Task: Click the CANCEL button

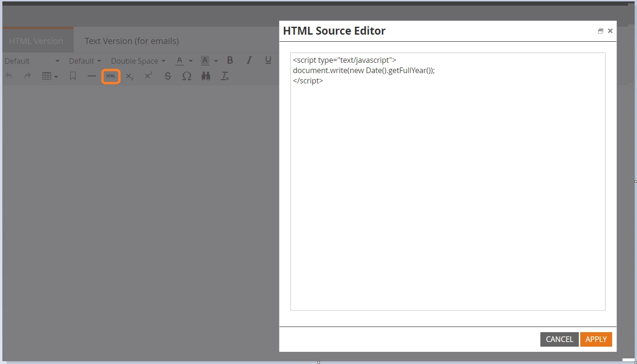Action: 560,339
